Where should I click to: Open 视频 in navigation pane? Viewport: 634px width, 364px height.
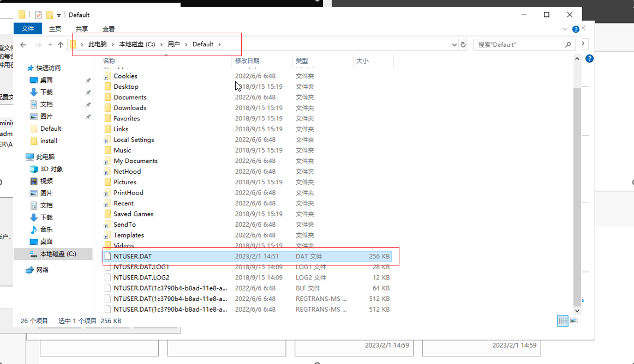46,181
